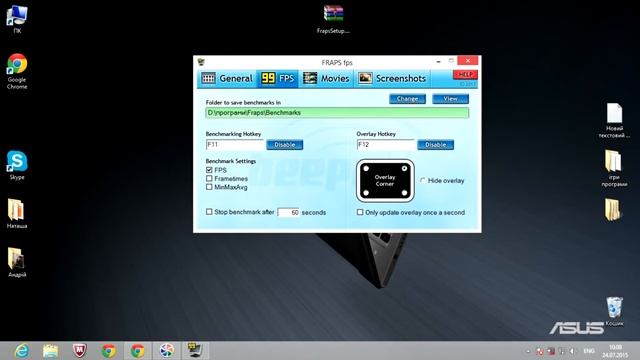Click the red HELP button
Screen dimensions: 640x360
click(x=465, y=74)
